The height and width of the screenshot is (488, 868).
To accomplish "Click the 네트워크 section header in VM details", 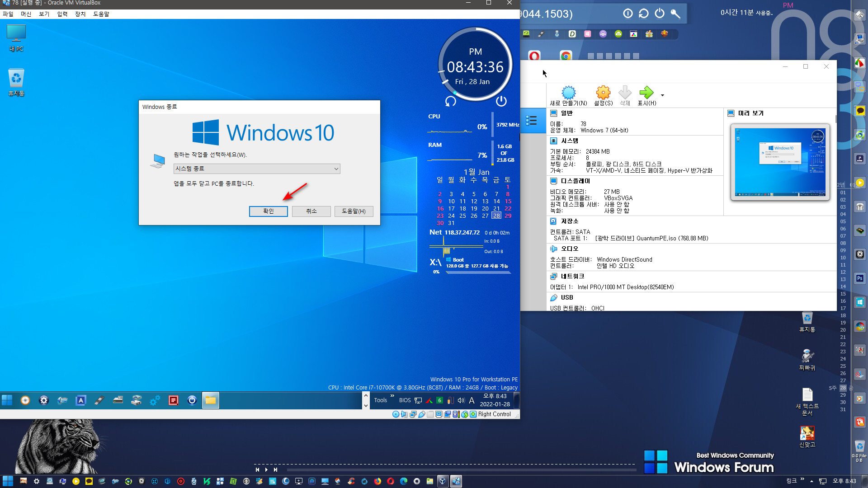I will point(572,277).
